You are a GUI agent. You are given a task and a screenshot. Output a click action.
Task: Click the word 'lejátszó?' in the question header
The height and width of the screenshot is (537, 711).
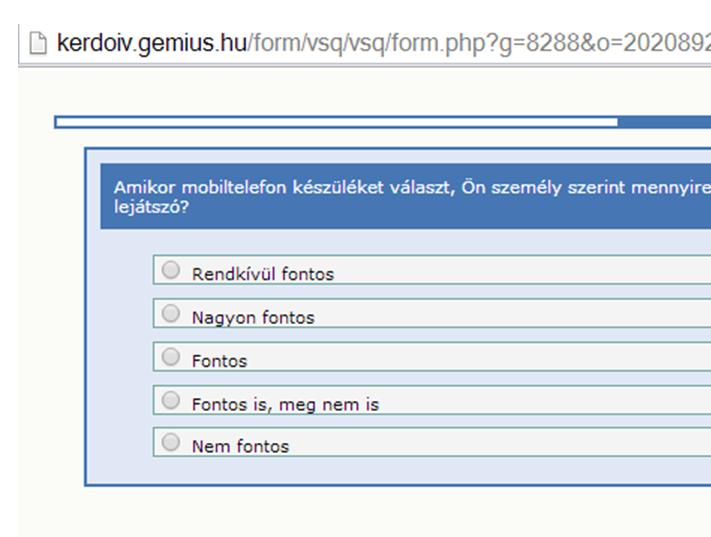tap(151, 207)
